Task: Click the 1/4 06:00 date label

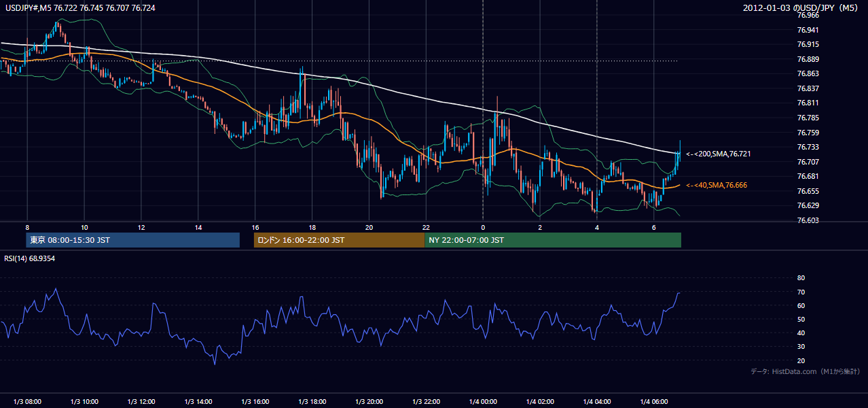Action: 653,401
